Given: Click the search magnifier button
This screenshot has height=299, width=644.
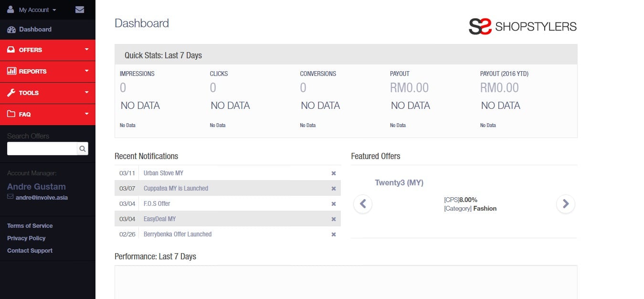Looking at the screenshot, I should (83, 149).
